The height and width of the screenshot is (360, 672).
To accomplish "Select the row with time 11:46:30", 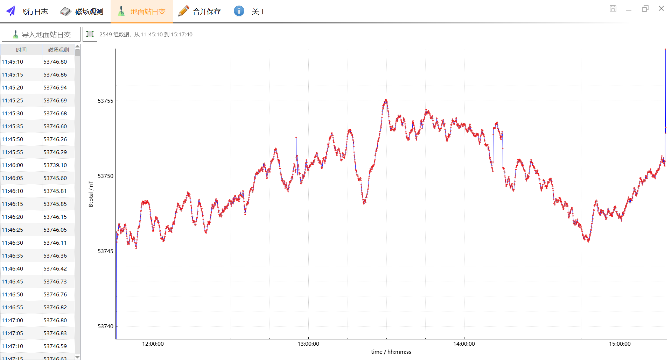I will click(x=37, y=243).
